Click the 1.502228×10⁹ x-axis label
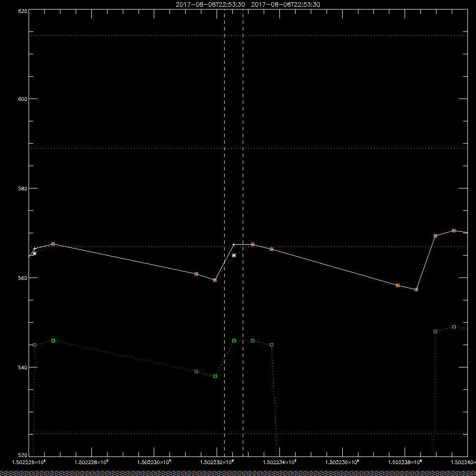 [x=91, y=462]
